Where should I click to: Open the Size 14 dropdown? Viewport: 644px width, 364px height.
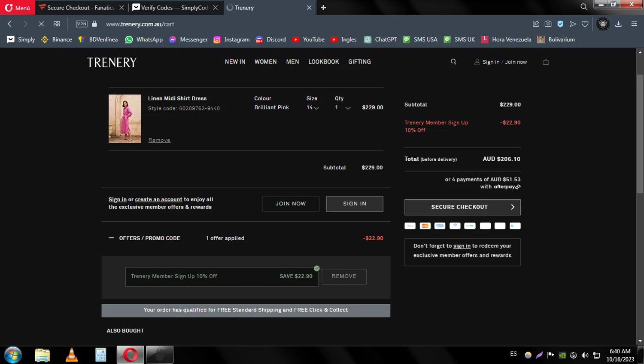point(313,108)
